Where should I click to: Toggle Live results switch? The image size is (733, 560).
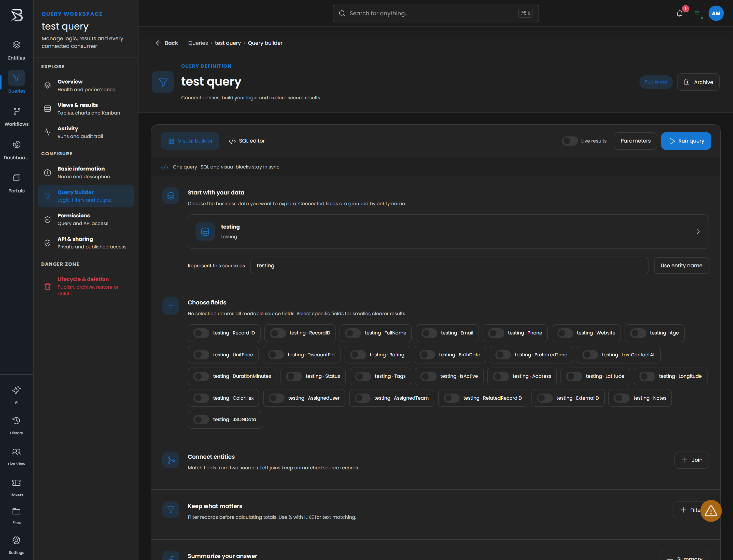click(570, 141)
